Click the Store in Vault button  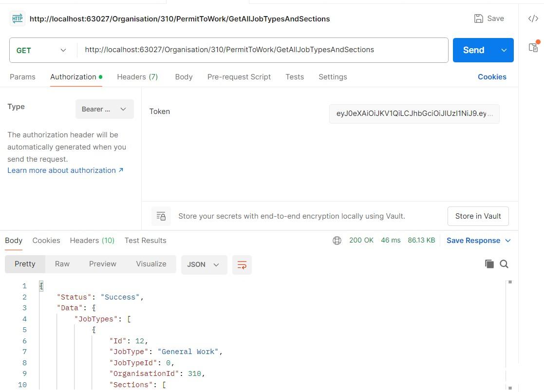[478, 216]
